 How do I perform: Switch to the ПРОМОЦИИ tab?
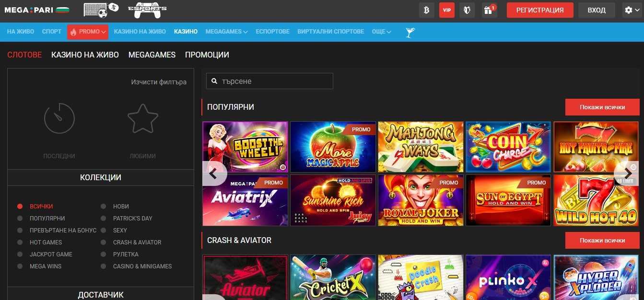click(207, 55)
